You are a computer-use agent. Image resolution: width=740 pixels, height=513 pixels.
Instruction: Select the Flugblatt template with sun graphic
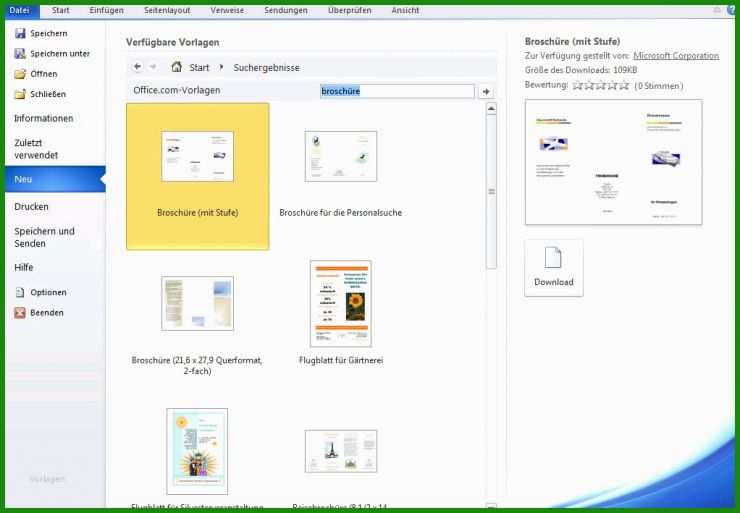[197, 452]
